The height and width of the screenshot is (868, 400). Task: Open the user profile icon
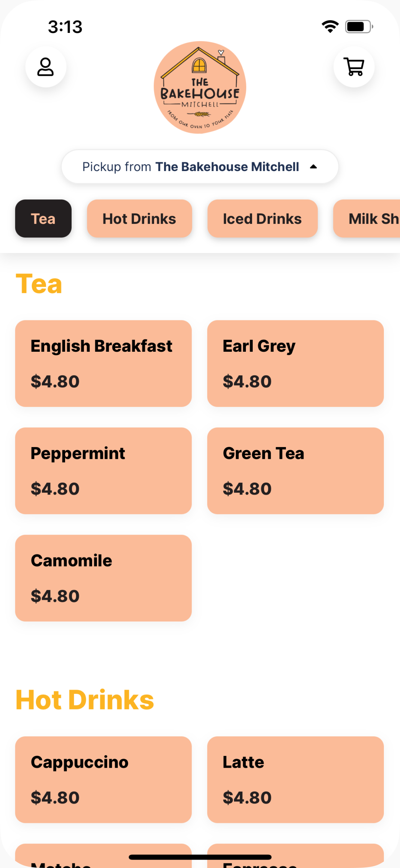[x=46, y=67]
